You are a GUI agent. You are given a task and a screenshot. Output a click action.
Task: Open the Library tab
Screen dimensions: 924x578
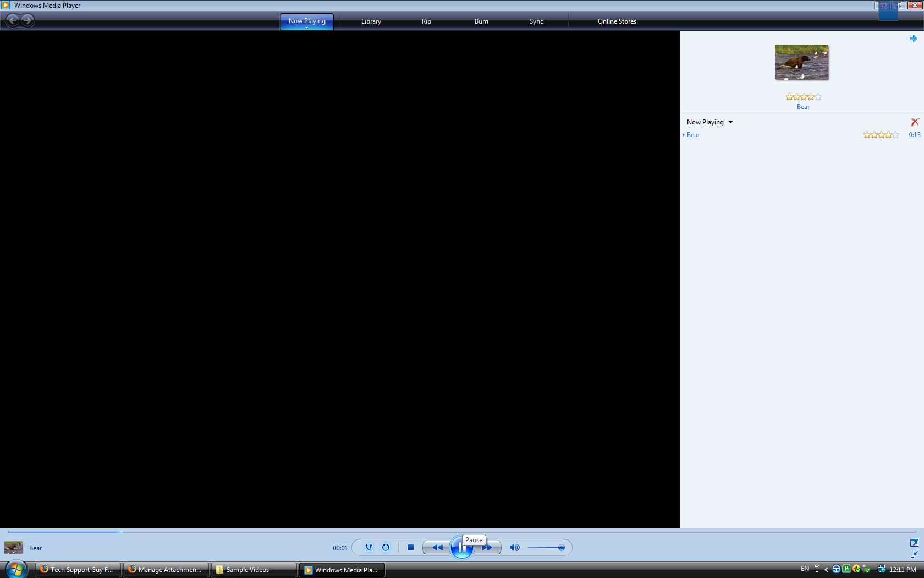[x=371, y=21]
